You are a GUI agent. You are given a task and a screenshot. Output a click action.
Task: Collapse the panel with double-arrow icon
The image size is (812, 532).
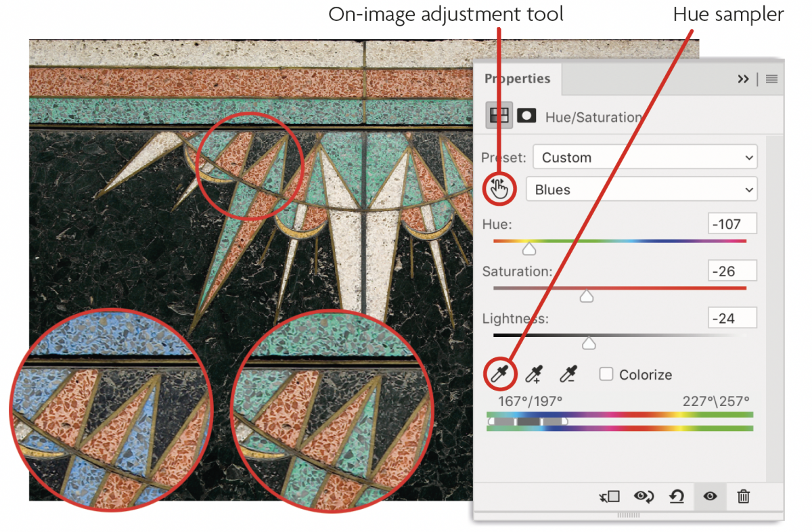point(743,79)
